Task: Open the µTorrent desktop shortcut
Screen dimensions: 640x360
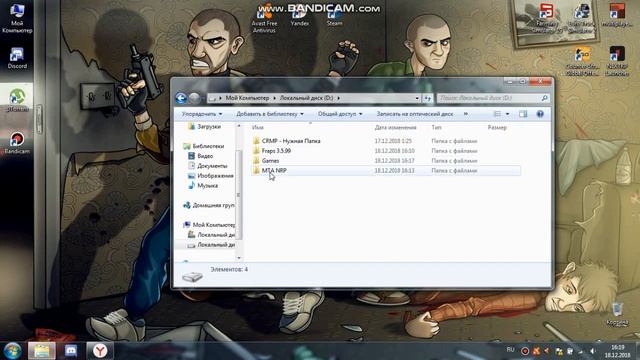Action: (x=17, y=100)
